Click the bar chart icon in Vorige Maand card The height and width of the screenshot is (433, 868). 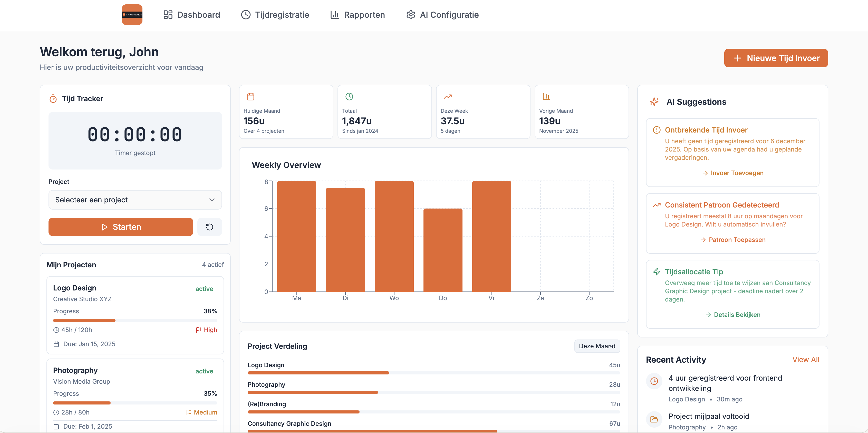pos(546,97)
